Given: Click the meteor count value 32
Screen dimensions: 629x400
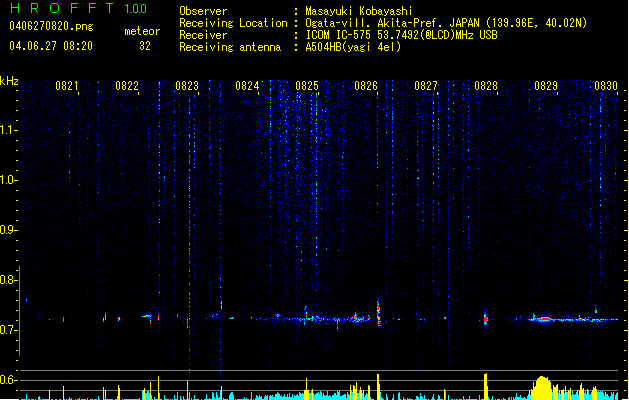Looking at the screenshot, I should 145,46.
